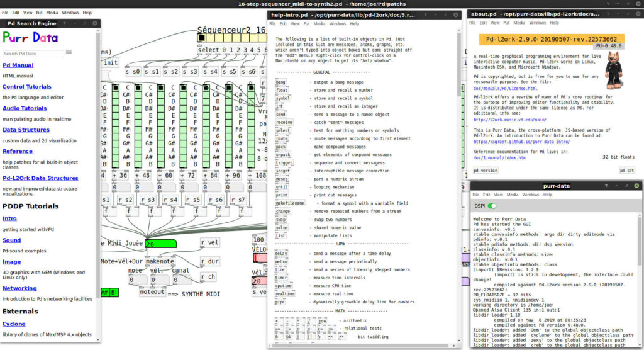Click the pd version button in about.pd
The image size is (644, 350).
486,170
